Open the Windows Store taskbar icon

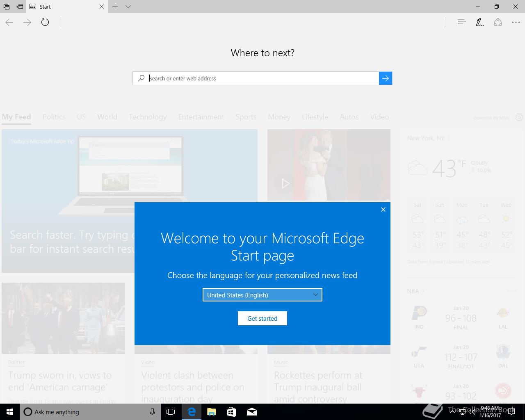click(232, 412)
